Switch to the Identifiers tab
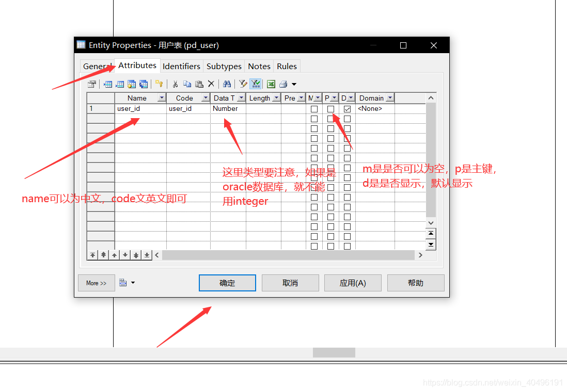Image resolution: width=567 pixels, height=392 pixels. tap(181, 66)
